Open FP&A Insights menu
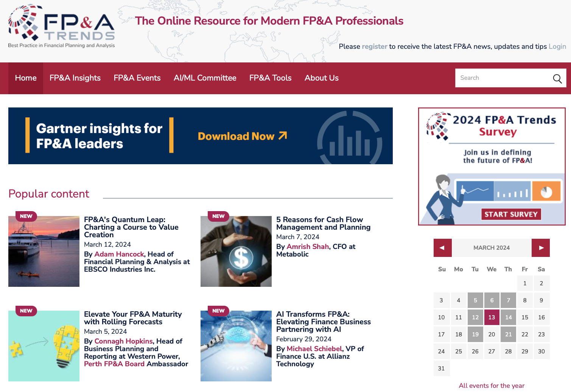Screen dimensions: 571x392 (75, 78)
